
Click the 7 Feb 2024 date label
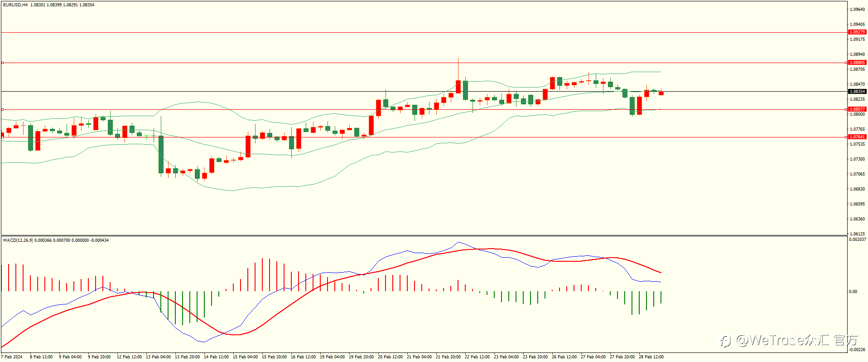12,357
